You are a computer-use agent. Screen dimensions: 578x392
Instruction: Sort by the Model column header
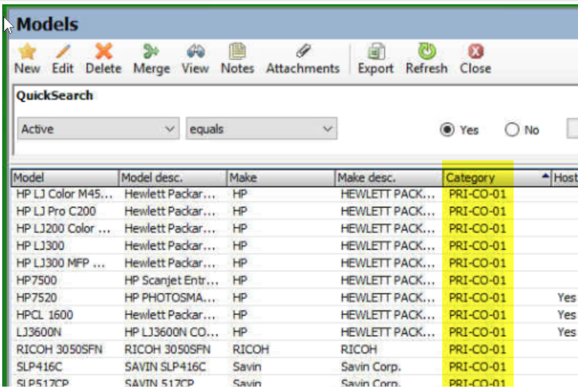pos(65,178)
